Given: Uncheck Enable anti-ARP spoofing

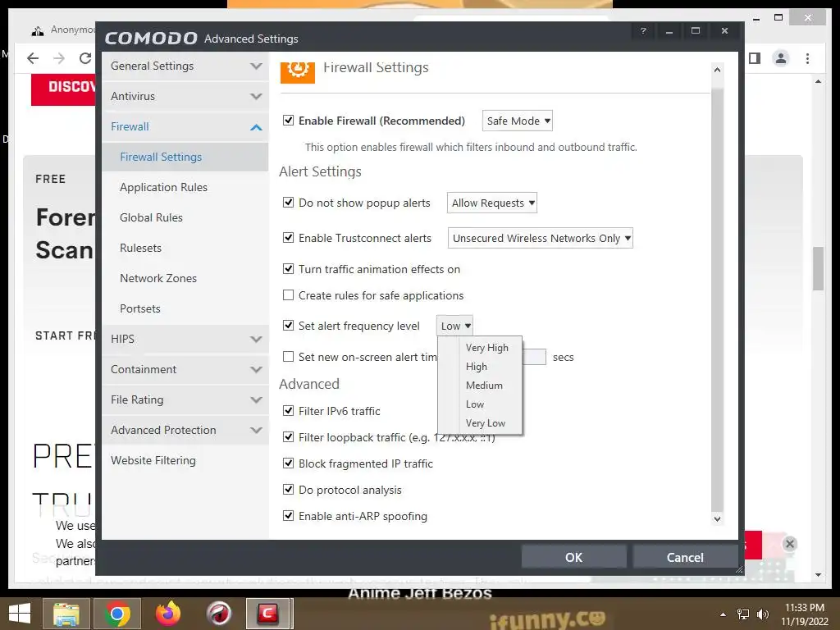Looking at the screenshot, I should 288,515.
